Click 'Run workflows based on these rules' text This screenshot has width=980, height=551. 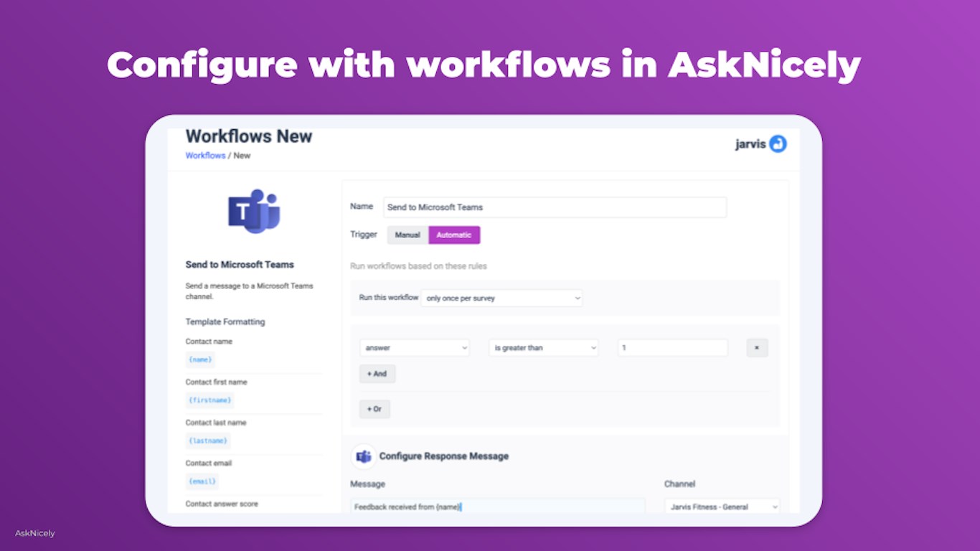pos(418,266)
